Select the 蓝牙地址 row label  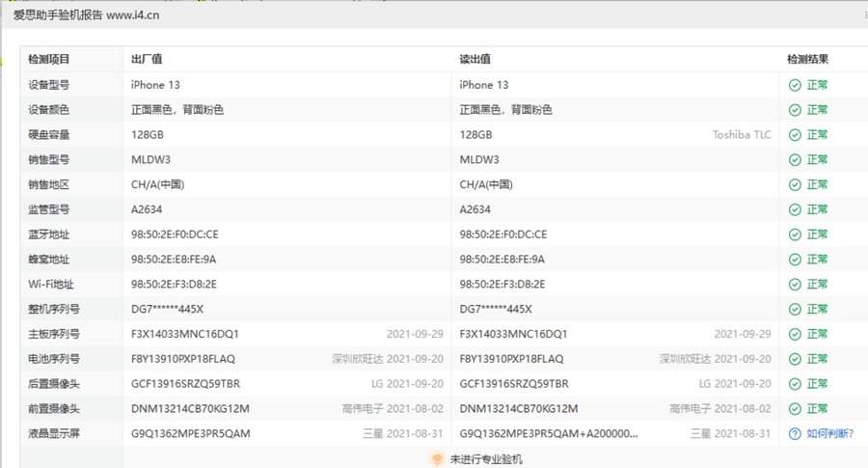pos(49,234)
